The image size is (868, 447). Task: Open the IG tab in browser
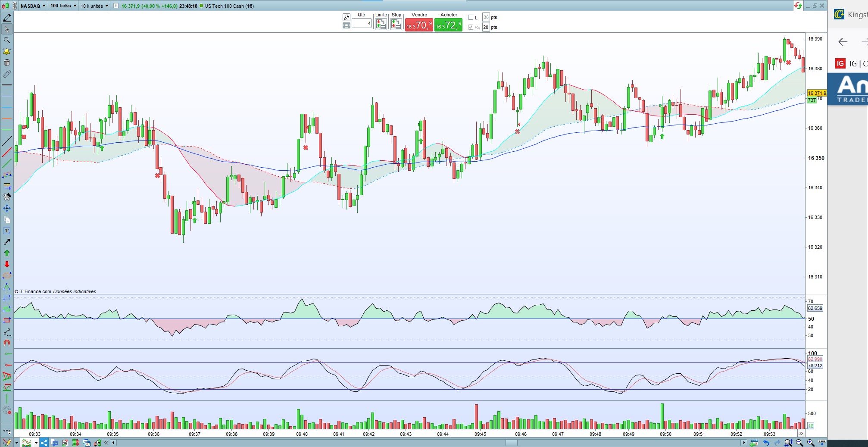(x=852, y=64)
